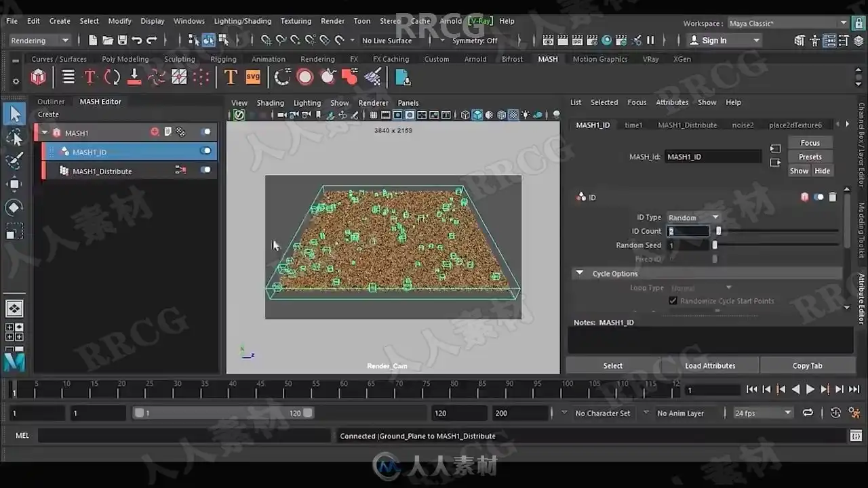868x488 pixels.
Task: Click the orange SVG shelf icon
Action: [253, 77]
